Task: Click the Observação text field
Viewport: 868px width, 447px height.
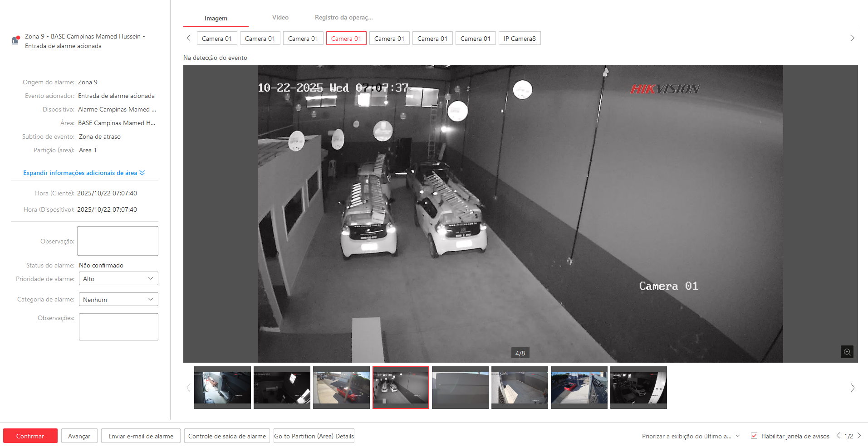Action: pyautogui.click(x=118, y=241)
